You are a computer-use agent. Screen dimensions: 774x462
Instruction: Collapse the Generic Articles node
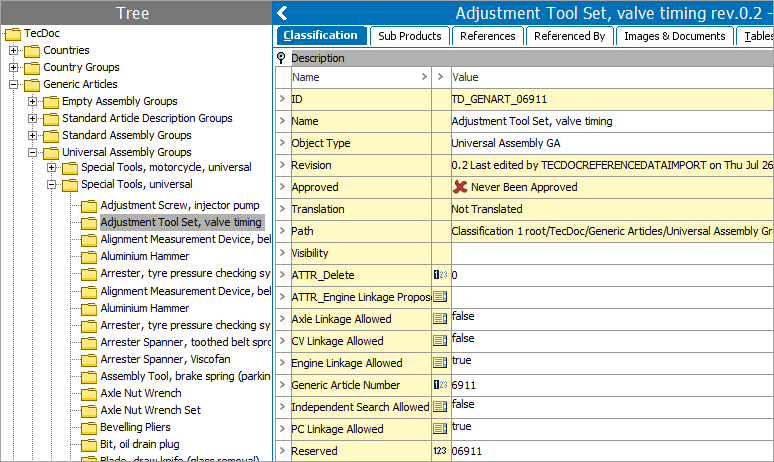(13, 84)
